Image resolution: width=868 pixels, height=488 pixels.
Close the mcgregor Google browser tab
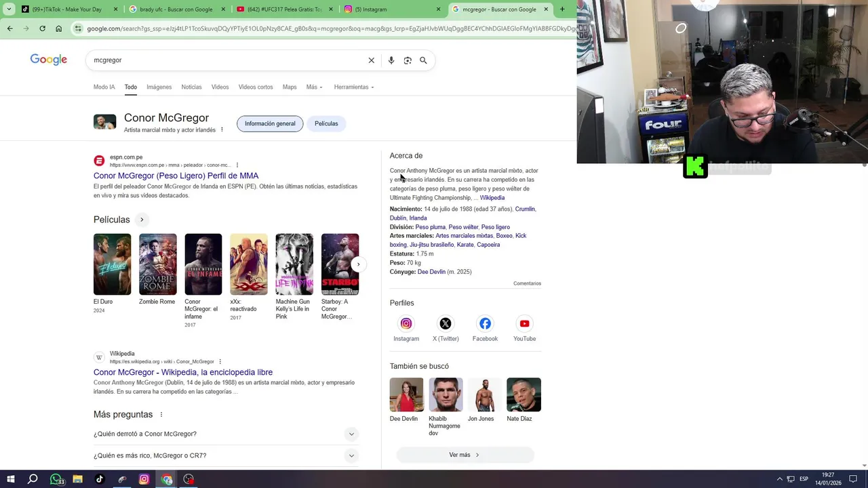coord(546,9)
